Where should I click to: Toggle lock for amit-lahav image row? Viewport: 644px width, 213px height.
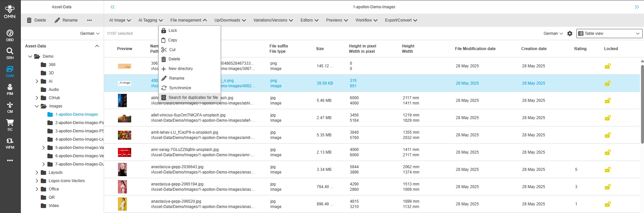point(608,135)
